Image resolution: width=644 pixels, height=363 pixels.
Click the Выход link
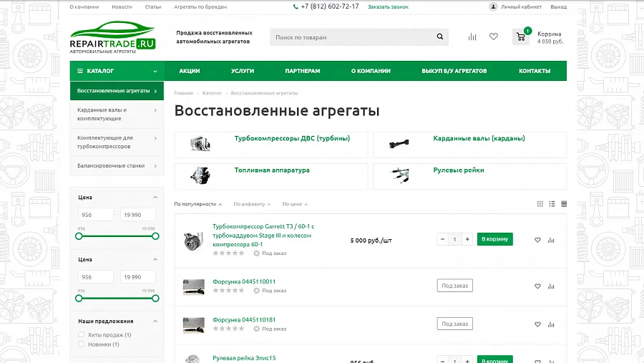click(x=559, y=6)
